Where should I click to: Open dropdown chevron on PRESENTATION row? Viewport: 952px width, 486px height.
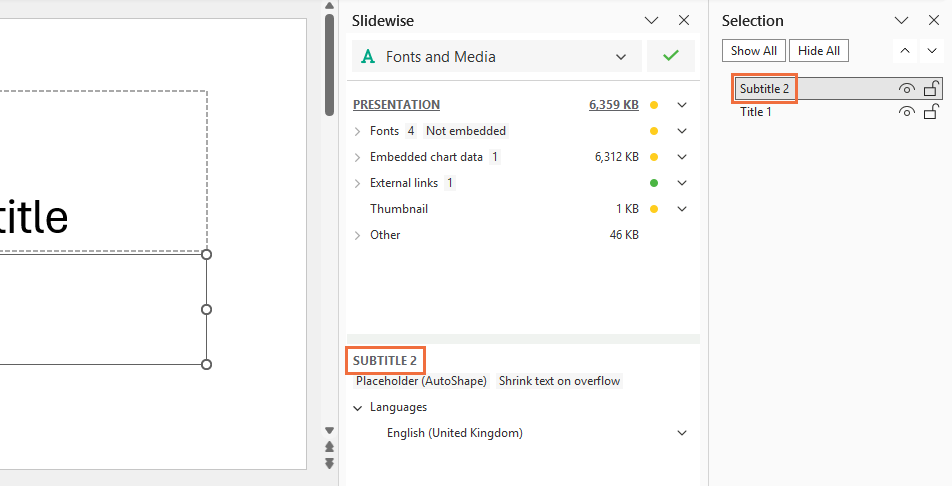tap(682, 104)
